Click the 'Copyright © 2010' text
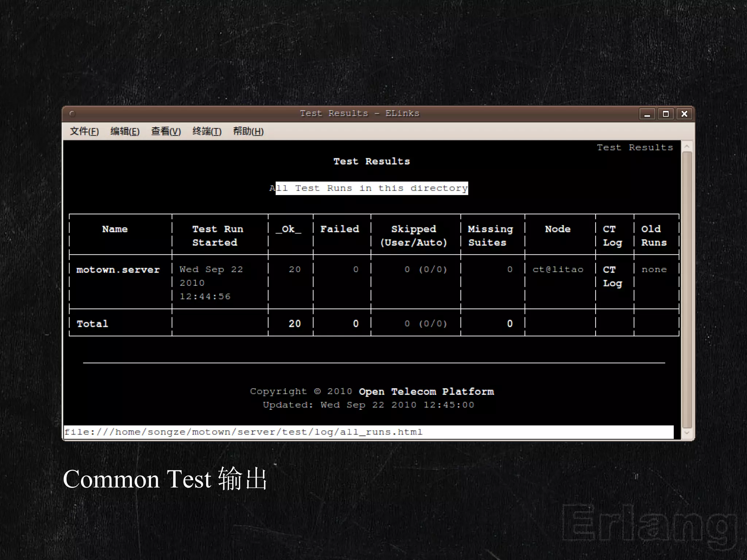The image size is (747, 560). click(x=301, y=392)
